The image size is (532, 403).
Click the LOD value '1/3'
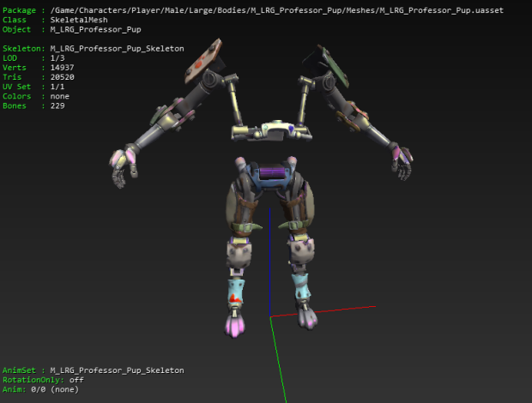click(x=57, y=58)
